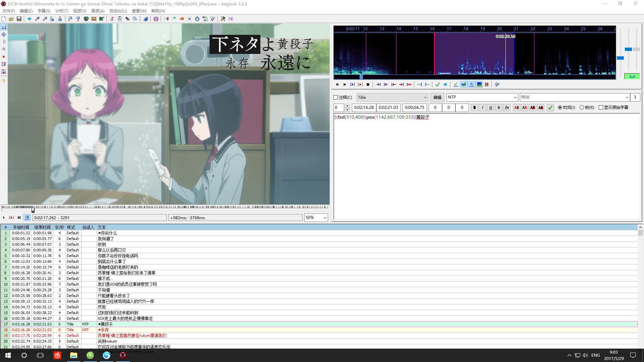Image resolution: width=644 pixels, height=362 pixels.
Task: Commit audio timing with the green checkmark
Action: click(x=437, y=84)
